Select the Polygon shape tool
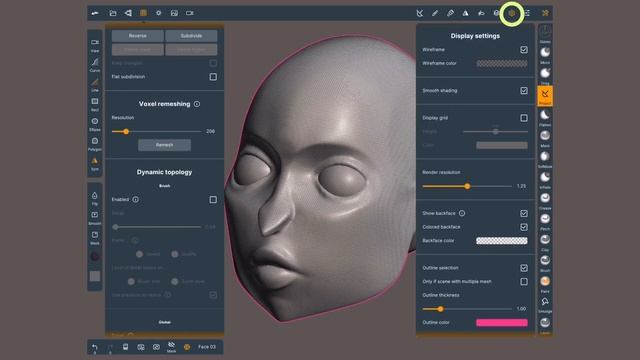 (95, 144)
